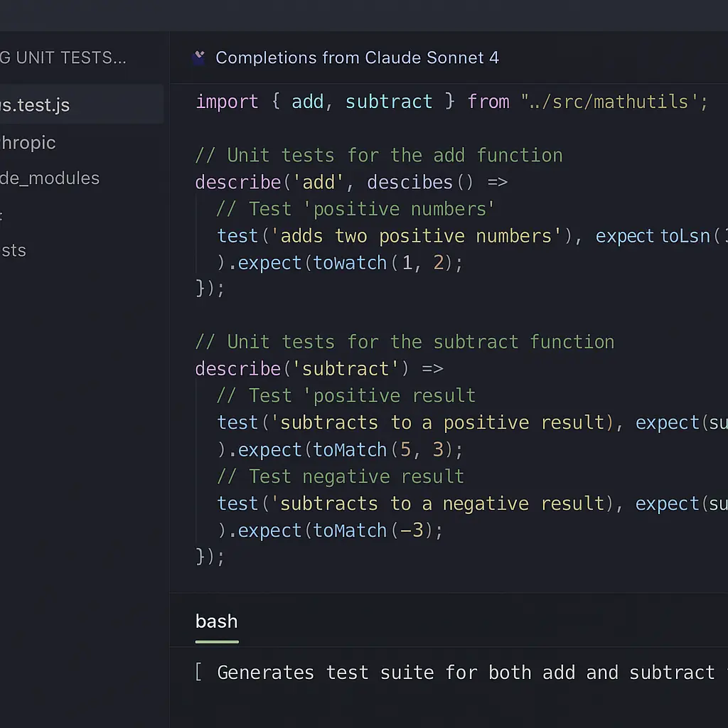This screenshot has height=728, width=728.
Task: Click the UNIT TESTS sidebar header
Action: tap(64, 58)
